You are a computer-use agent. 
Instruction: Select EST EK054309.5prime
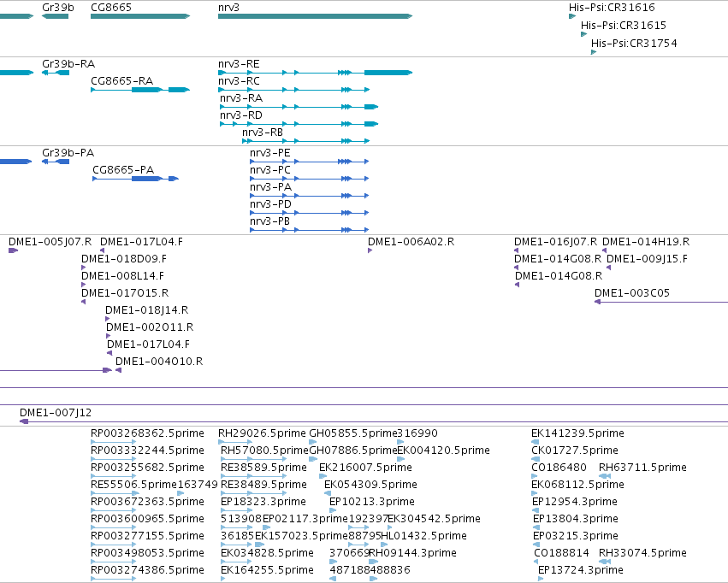click(370, 485)
